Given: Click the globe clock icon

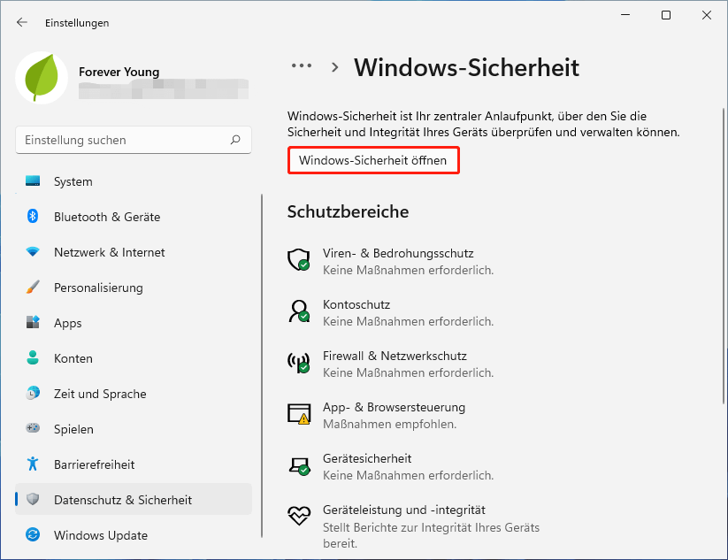Looking at the screenshot, I should point(33,393).
